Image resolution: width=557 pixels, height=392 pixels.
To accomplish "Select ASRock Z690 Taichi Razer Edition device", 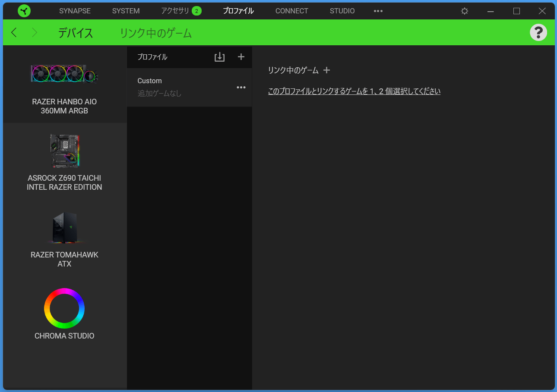I will 64,162.
